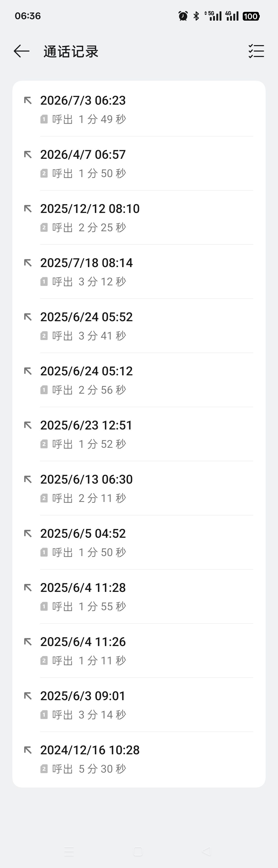Image resolution: width=278 pixels, height=868 pixels.
Task: Tap the 5 分 30 秒 duration text
Action: (x=102, y=769)
